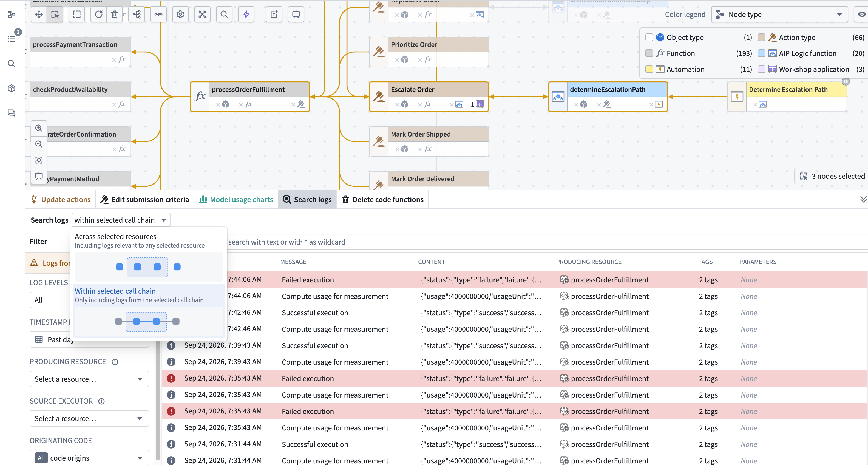Click the 3 nodes selected button
This screenshot has width=868, height=465.
pyautogui.click(x=832, y=176)
